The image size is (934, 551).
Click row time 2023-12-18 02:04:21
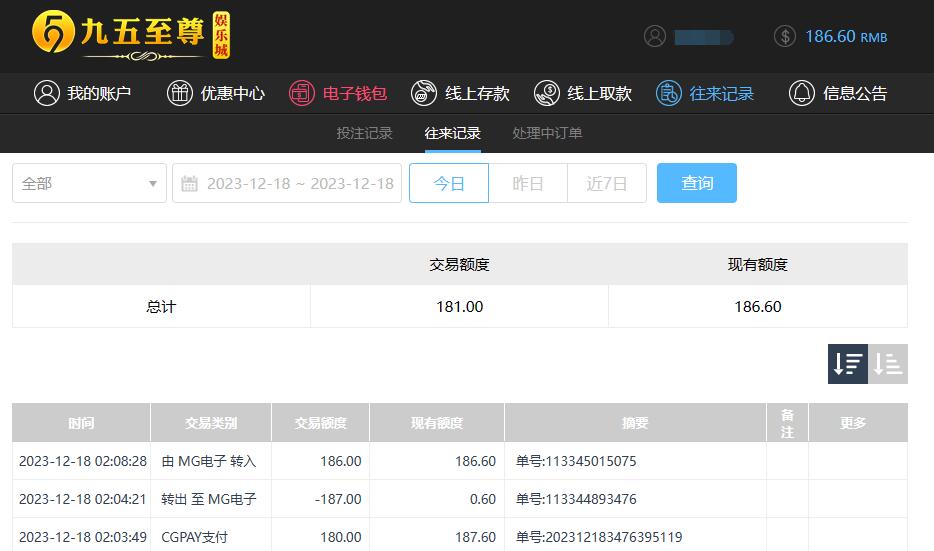click(83, 499)
